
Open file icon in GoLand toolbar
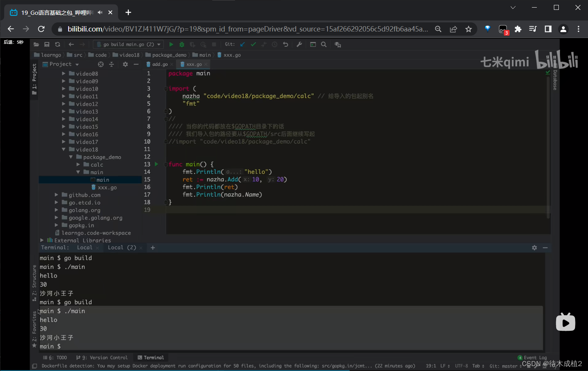[36, 44]
